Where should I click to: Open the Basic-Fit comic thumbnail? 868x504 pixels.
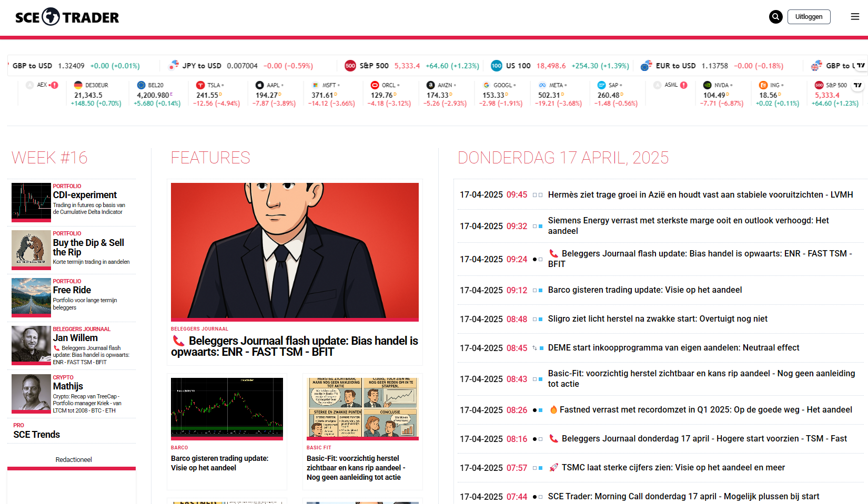click(x=362, y=408)
